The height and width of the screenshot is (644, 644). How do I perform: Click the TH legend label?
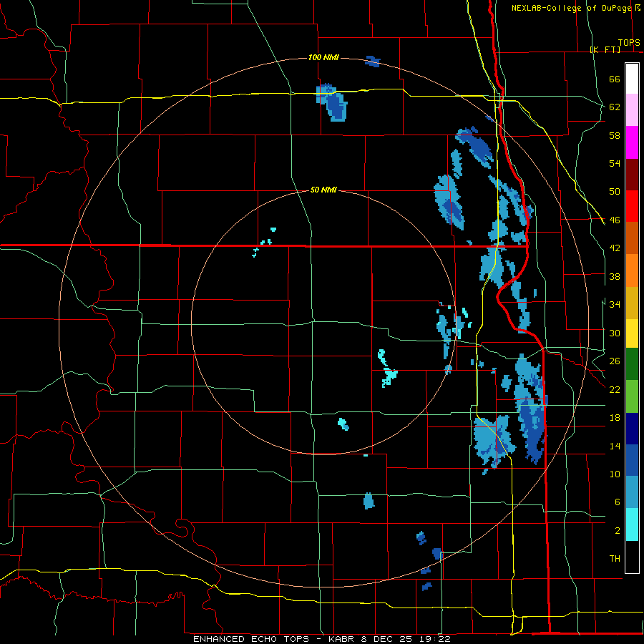click(x=615, y=559)
